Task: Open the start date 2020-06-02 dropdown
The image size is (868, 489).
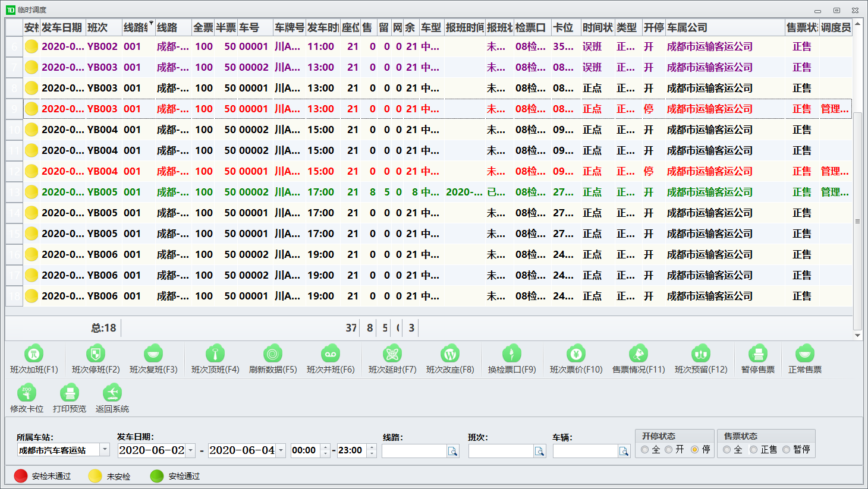Action: click(x=191, y=450)
